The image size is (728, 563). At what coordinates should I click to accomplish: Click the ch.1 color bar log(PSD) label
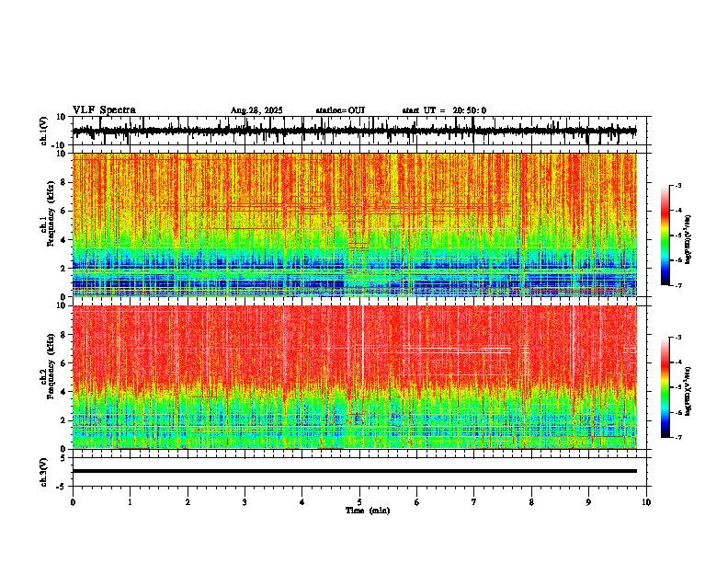pos(688,240)
